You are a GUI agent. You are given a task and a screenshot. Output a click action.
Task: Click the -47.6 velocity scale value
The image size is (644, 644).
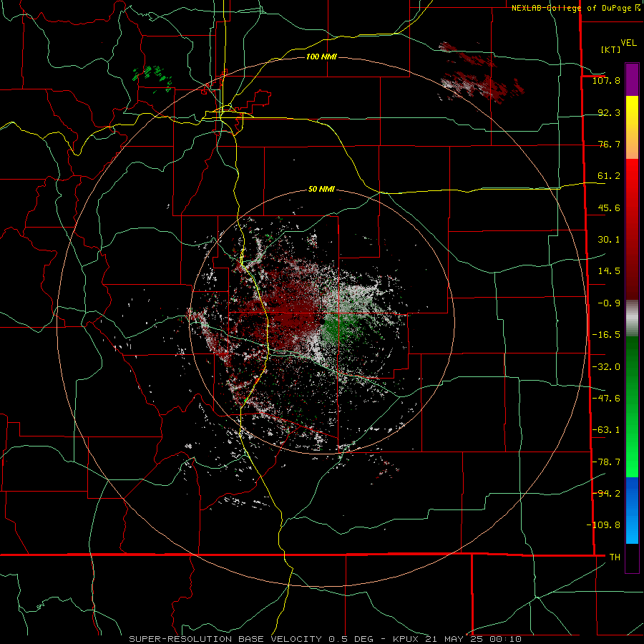[x=606, y=399]
